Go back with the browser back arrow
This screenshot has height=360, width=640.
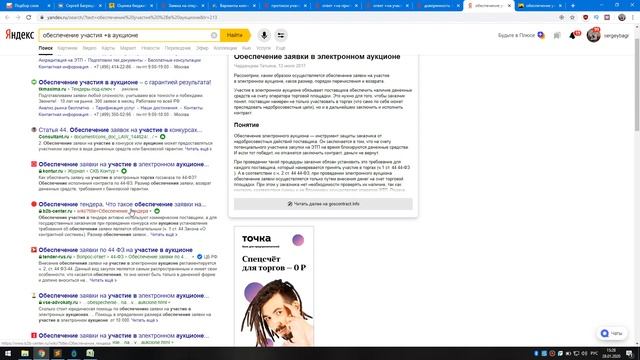tap(7, 18)
